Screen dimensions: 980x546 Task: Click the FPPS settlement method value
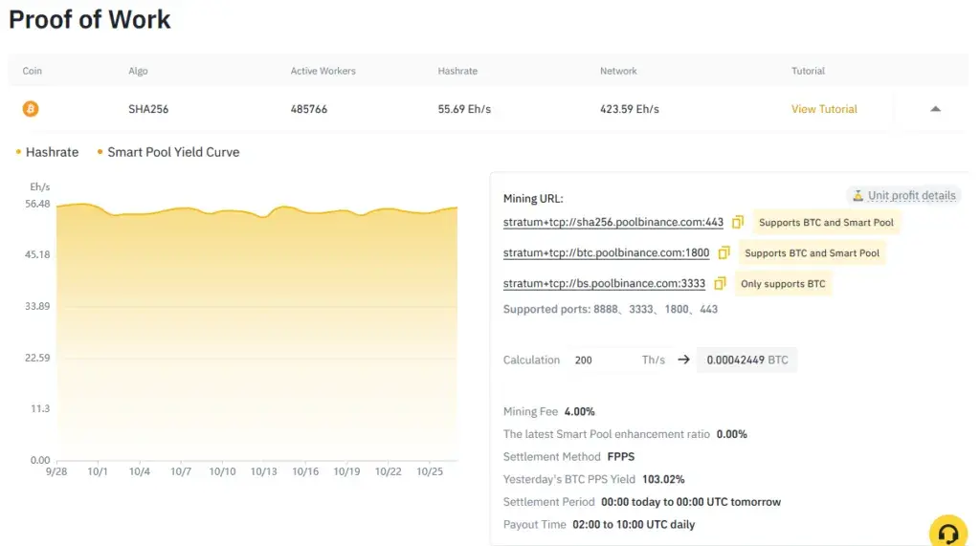(x=620, y=457)
